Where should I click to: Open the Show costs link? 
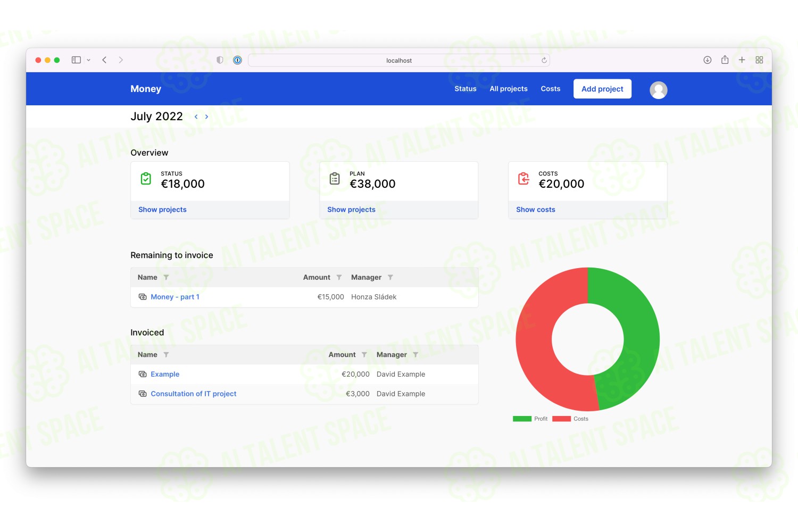[x=536, y=210]
